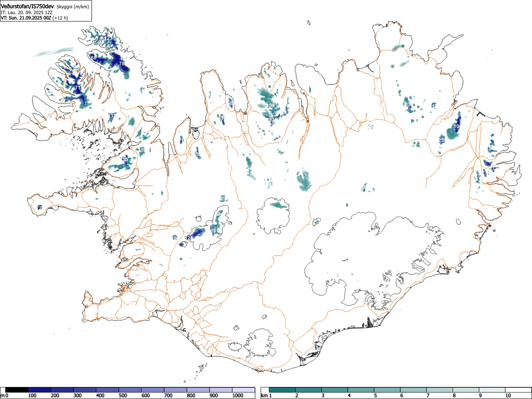Click the visibility value 88 in west-central Iceland
This screenshot has height=399, width=532.
click(213, 231)
